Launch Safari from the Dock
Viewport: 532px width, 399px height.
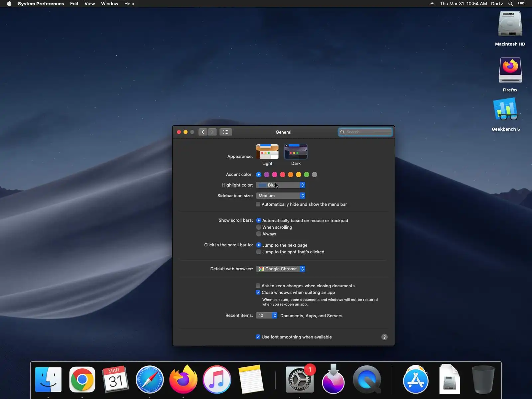[150, 379]
